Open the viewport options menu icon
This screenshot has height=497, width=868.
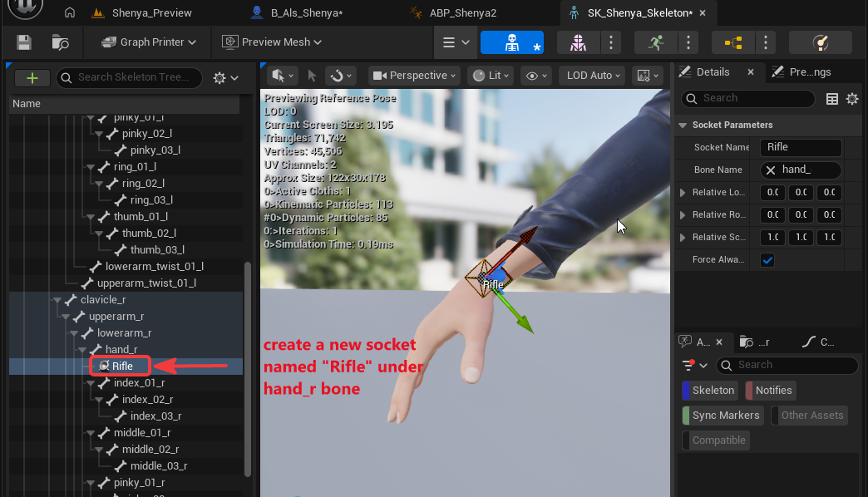click(283, 76)
